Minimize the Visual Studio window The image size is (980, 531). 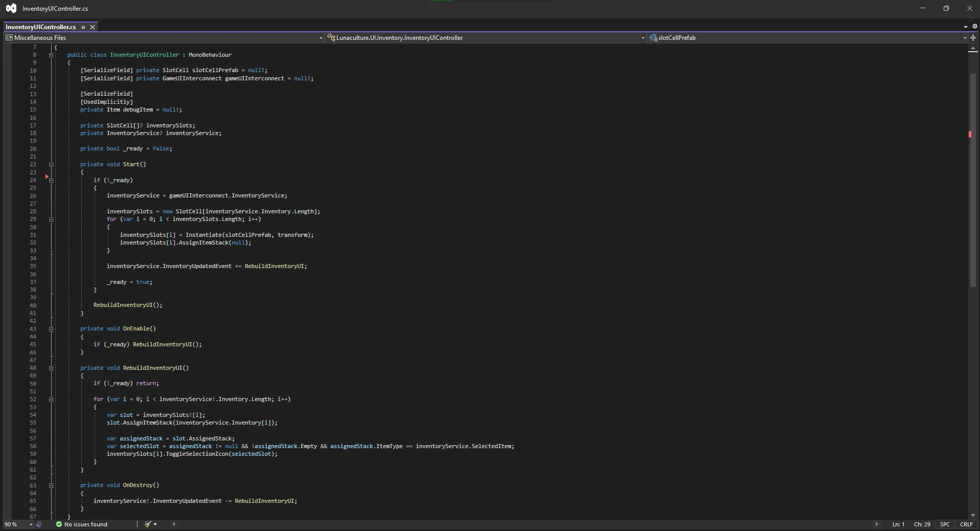923,8
